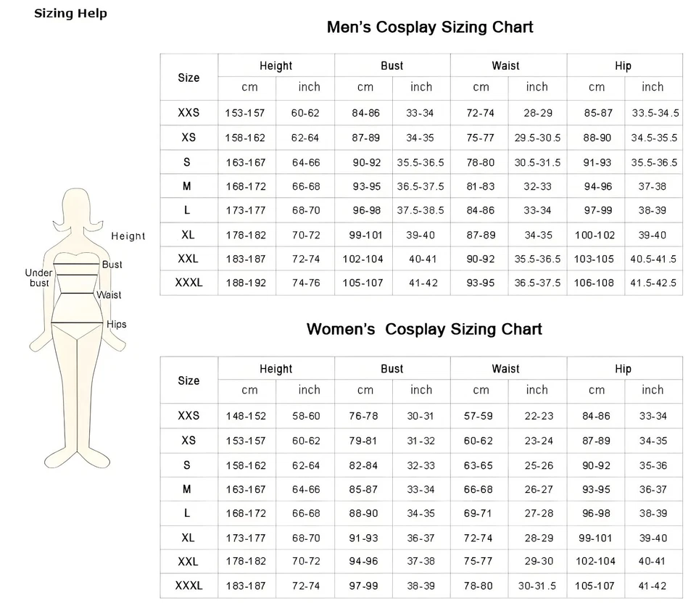This screenshot has height=616, width=696.
Task: Click the Hips label on the figure
Action: pos(117,324)
